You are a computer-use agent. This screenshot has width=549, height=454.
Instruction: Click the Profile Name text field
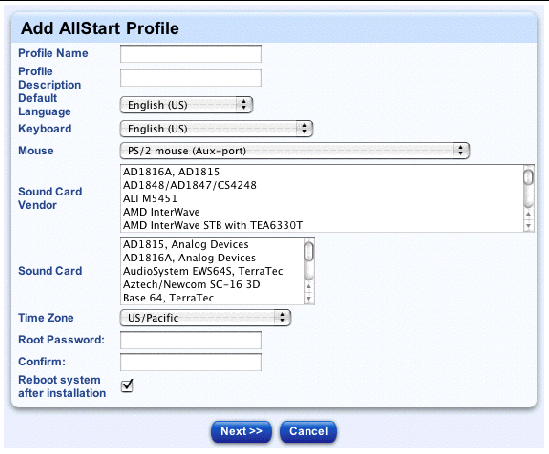tap(191, 54)
